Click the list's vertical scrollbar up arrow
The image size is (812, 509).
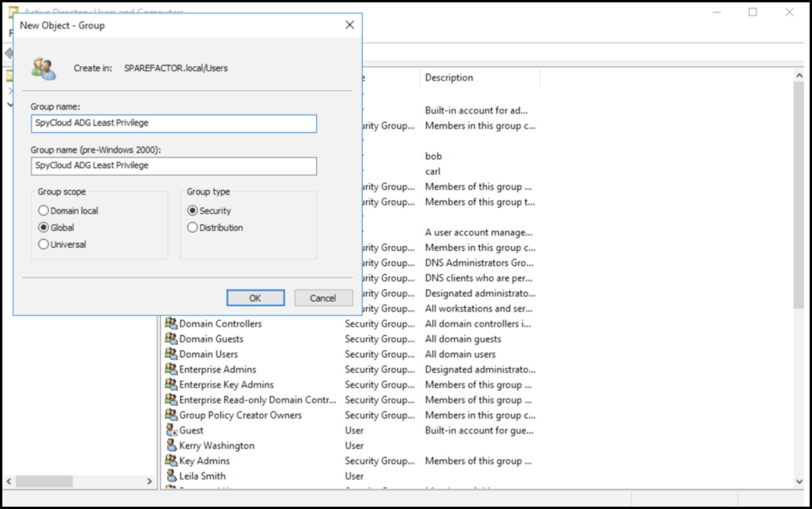(799, 76)
